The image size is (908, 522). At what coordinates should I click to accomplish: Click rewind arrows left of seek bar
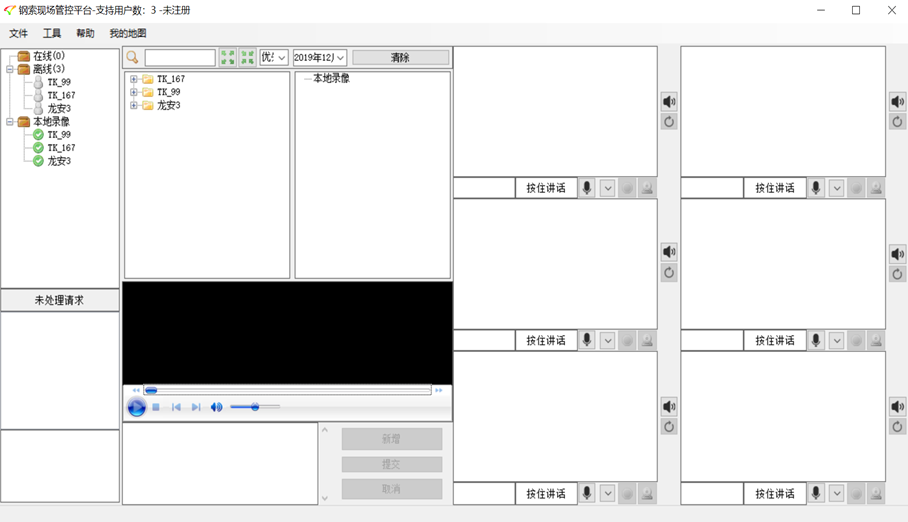pyautogui.click(x=136, y=390)
